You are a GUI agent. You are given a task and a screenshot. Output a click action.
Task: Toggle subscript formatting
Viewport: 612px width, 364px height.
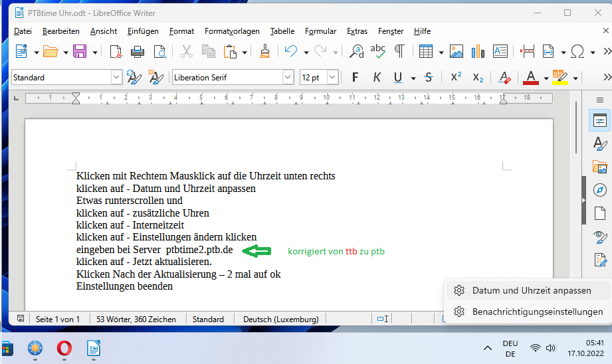click(x=478, y=78)
